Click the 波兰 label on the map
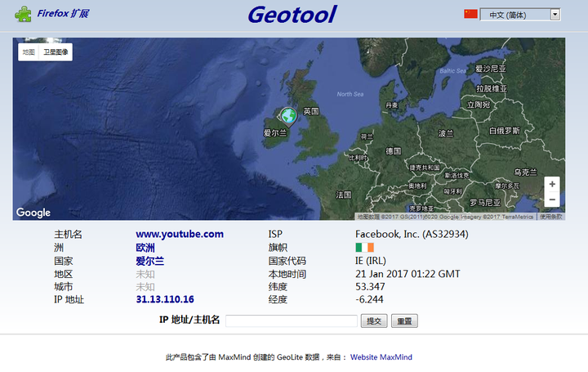Viewport: 588px width, 372px height. coord(446,133)
